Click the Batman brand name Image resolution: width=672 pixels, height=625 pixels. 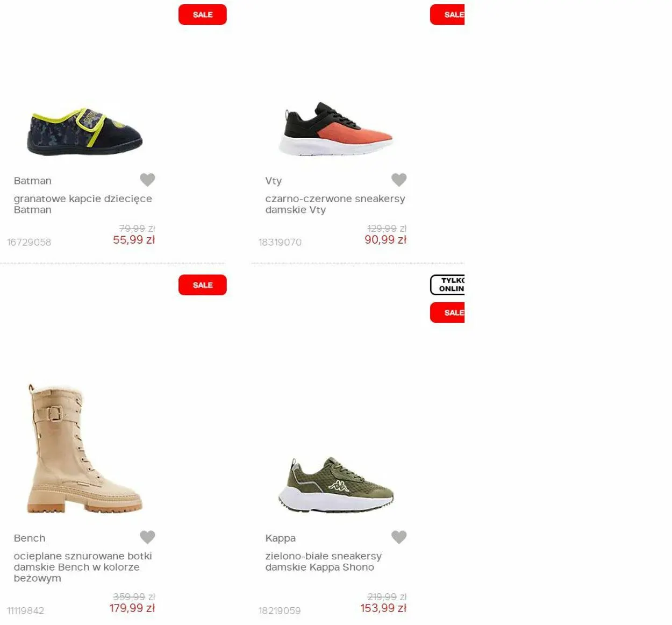pos(33,181)
